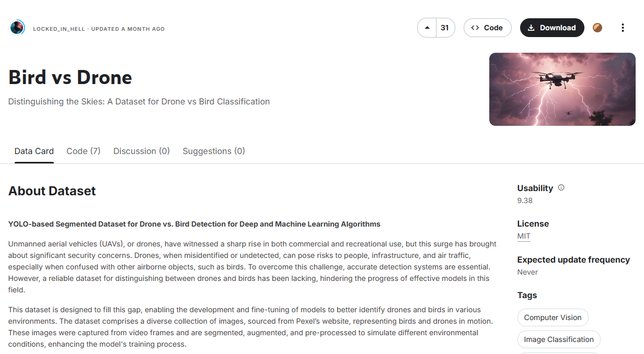Click the vote count showing 31
644x354 pixels.
click(445, 28)
